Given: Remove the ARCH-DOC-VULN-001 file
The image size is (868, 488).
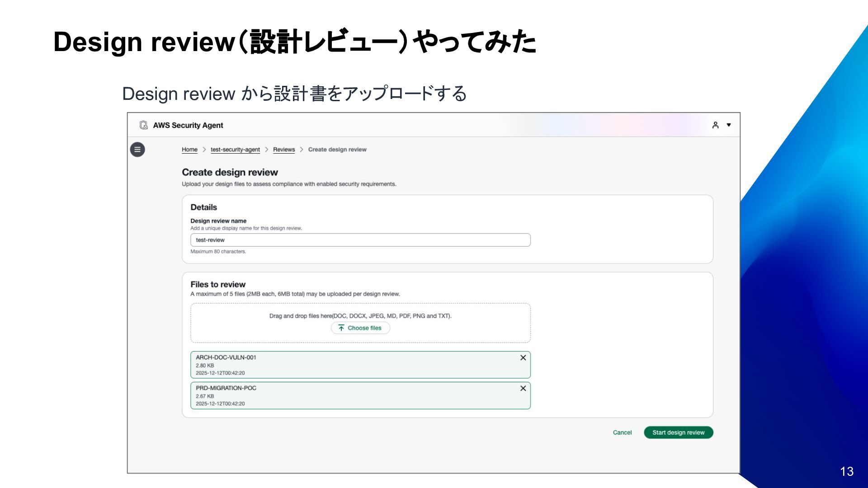Looking at the screenshot, I should pos(523,358).
